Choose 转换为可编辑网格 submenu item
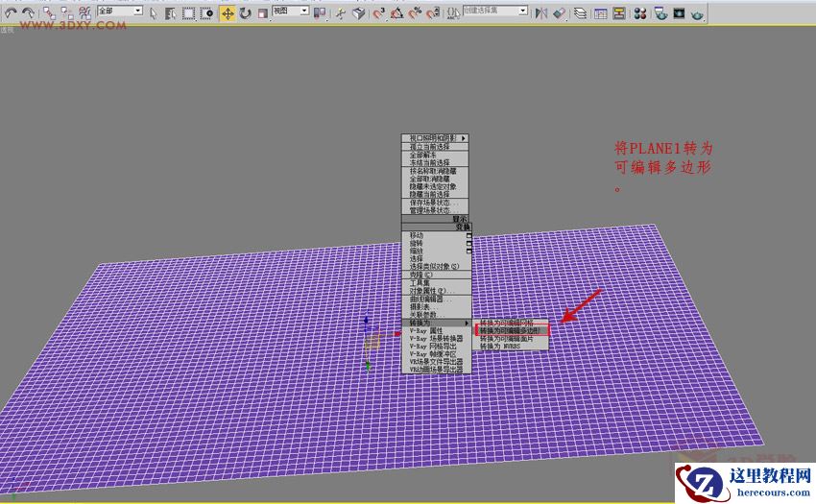Viewport: 816px width, 504px height. coord(510,323)
